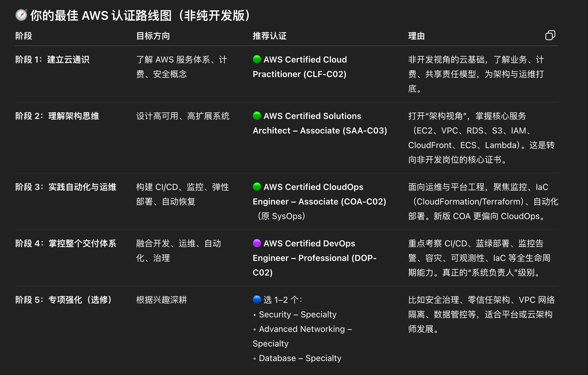Click the reason starting 打开“架构视角”
This screenshot has height=375, width=588.
click(481, 138)
